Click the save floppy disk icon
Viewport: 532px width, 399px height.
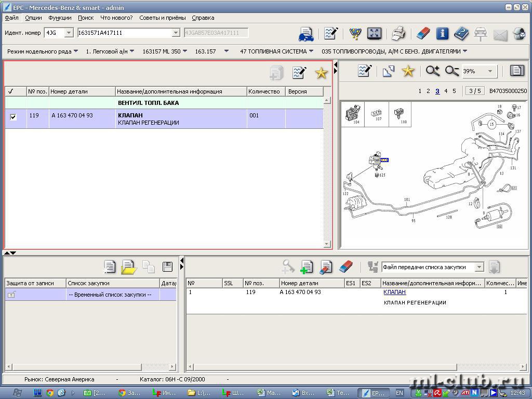(x=167, y=267)
